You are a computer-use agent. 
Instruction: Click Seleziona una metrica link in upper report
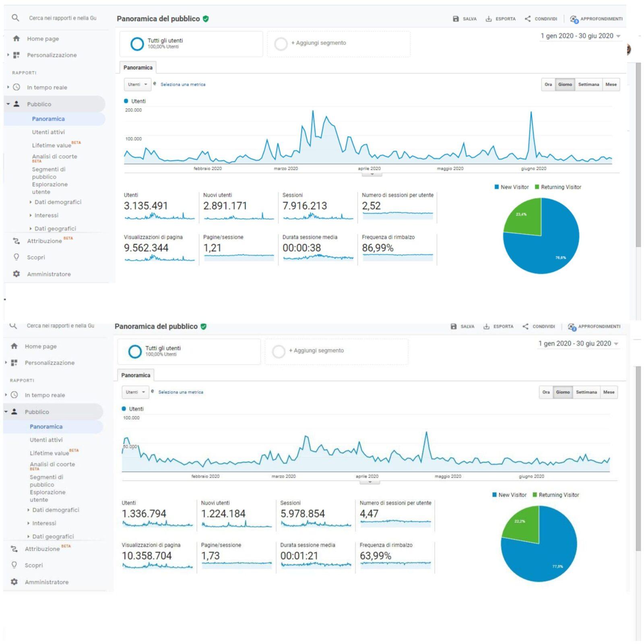183,85
